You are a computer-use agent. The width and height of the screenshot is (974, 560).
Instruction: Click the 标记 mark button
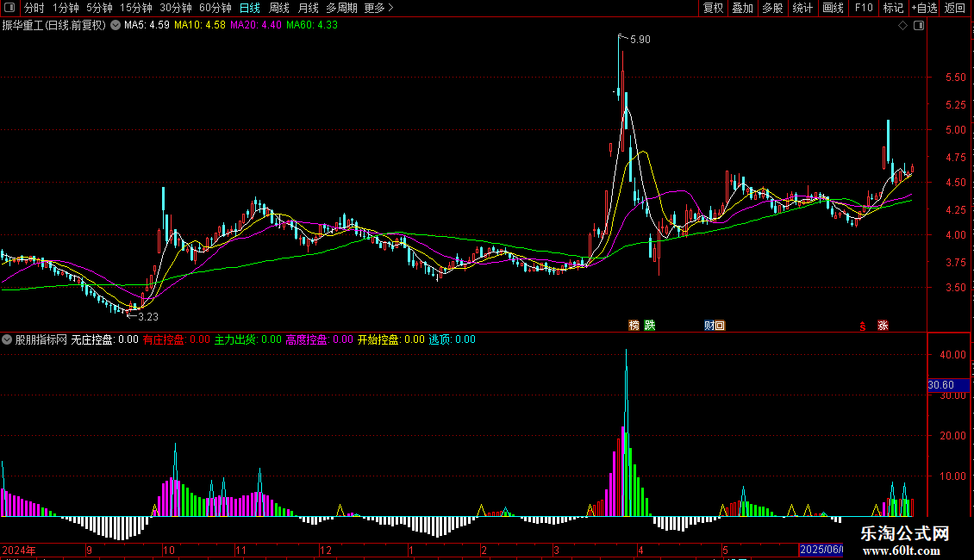point(893,8)
